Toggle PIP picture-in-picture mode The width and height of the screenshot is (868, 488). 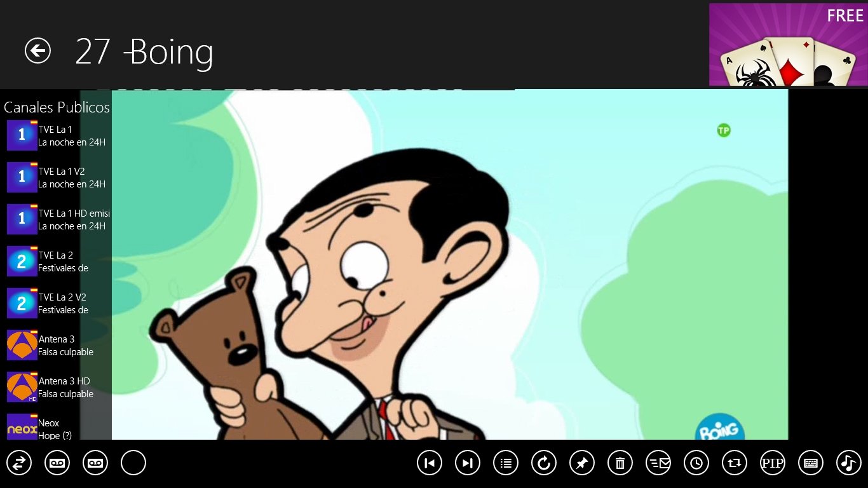[x=773, y=463]
